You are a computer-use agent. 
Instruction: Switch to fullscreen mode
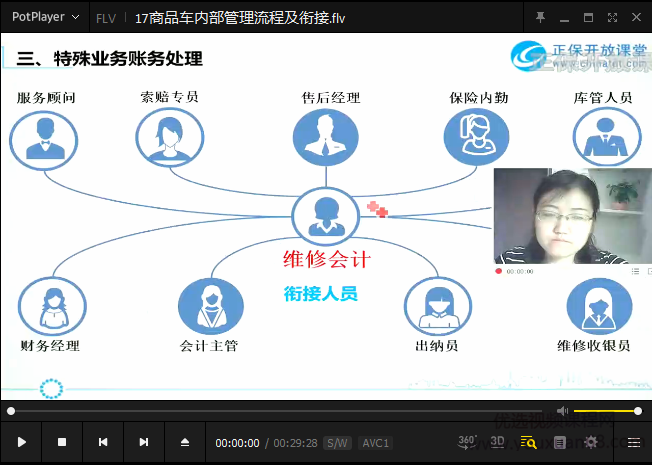coord(611,18)
